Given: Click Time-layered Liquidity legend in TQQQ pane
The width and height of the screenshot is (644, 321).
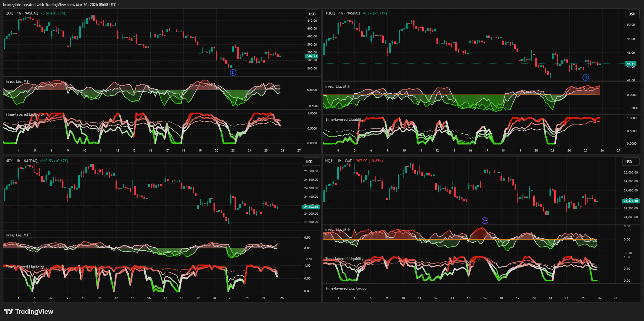Looking at the screenshot, I should (x=344, y=119).
